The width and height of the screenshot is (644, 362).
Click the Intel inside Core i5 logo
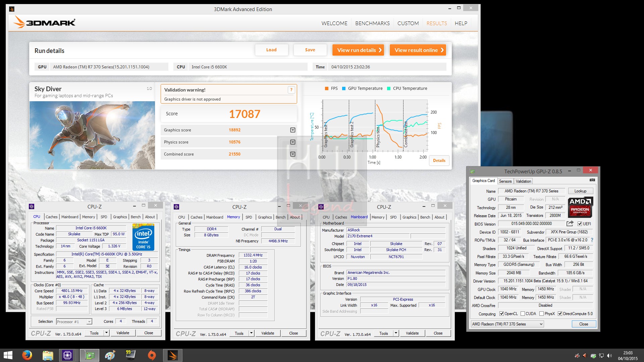143,237
